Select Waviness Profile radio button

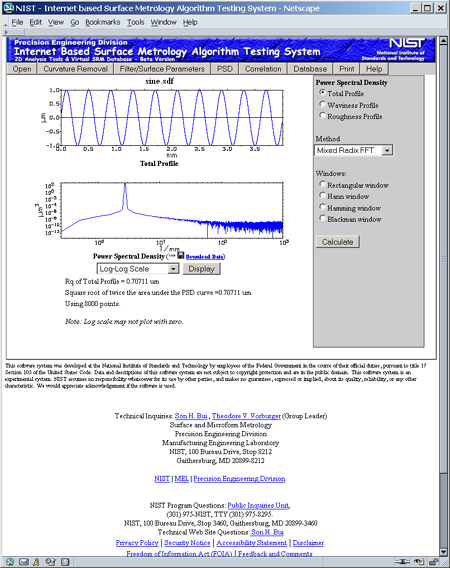click(x=322, y=104)
